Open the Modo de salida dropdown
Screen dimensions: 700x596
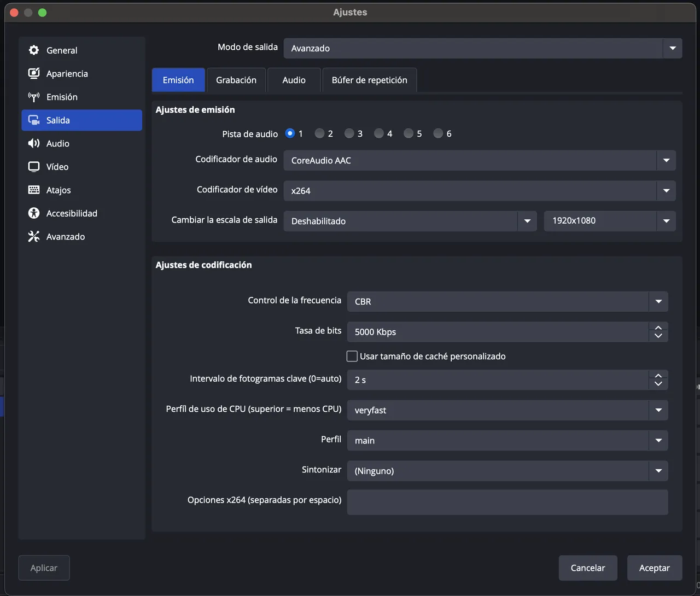tap(482, 48)
